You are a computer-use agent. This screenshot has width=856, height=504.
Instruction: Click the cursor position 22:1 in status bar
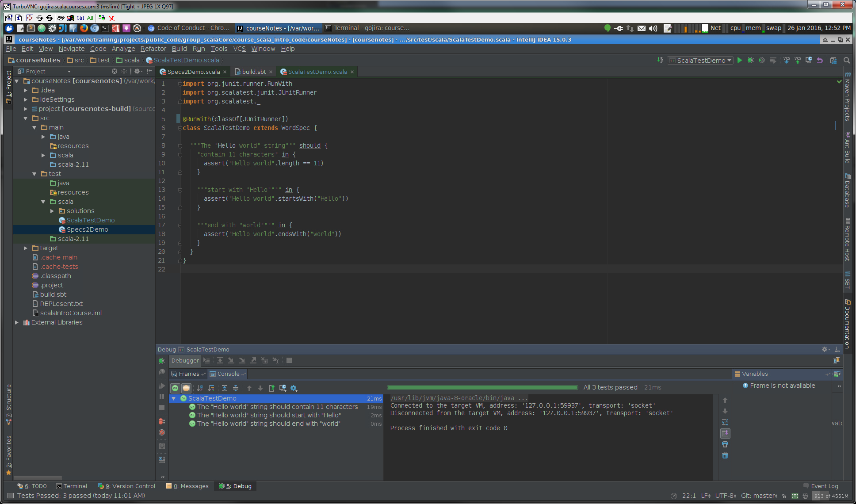coord(689,496)
